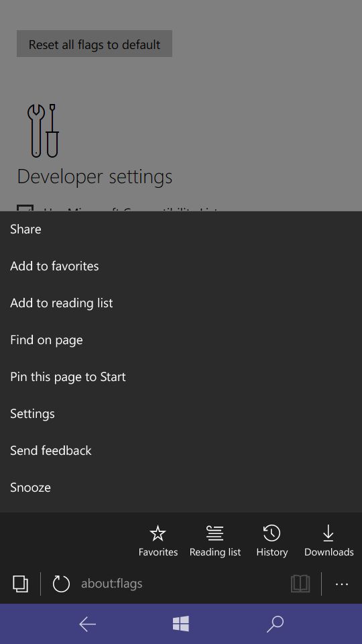Close the menu via three-dots icon
Viewport: 362px width, 644px height.
pos(342,584)
